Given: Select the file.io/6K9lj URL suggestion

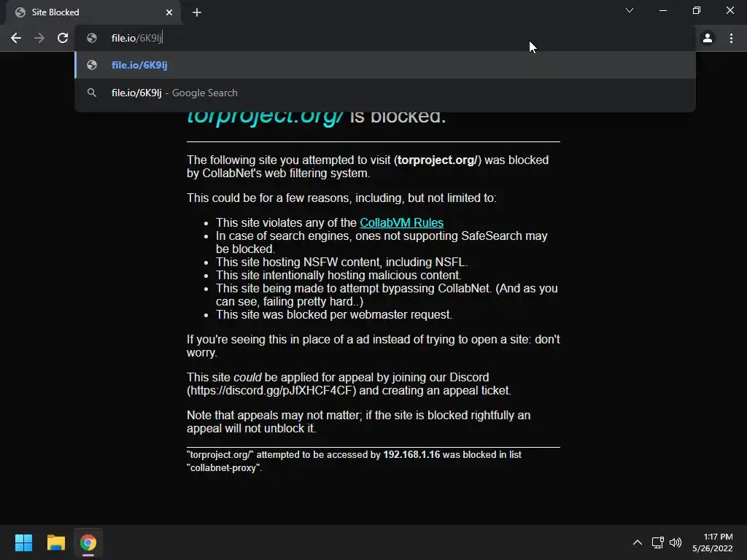Looking at the screenshot, I should [x=385, y=65].
